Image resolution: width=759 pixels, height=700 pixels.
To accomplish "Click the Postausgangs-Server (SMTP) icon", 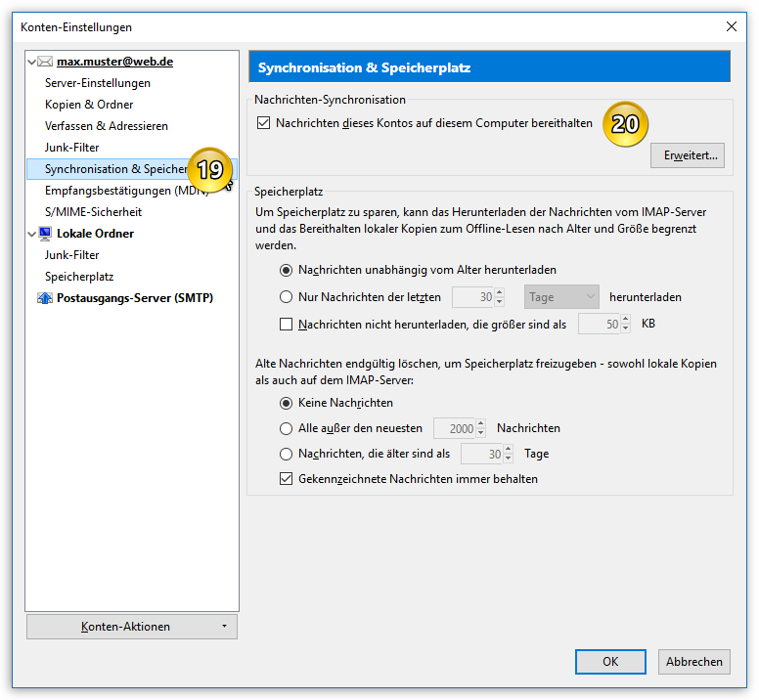I will [45, 298].
